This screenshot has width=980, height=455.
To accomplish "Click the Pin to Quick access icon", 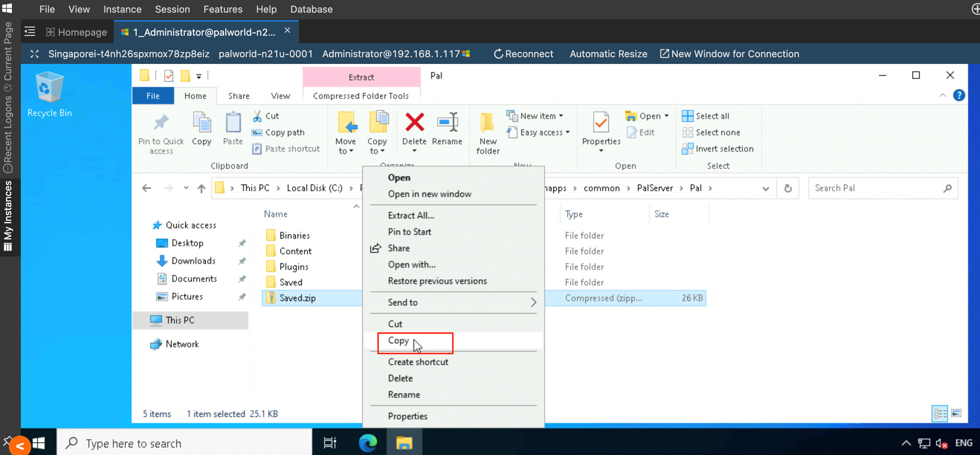I will (161, 123).
